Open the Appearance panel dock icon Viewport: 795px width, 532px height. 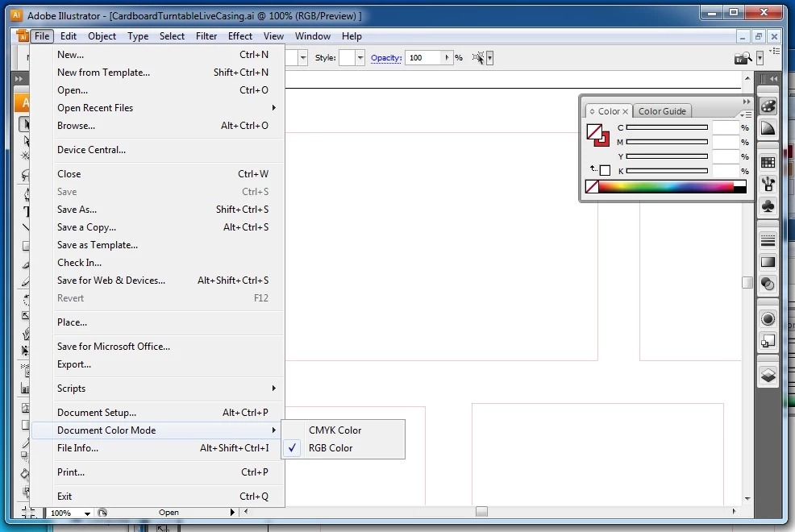click(x=768, y=318)
